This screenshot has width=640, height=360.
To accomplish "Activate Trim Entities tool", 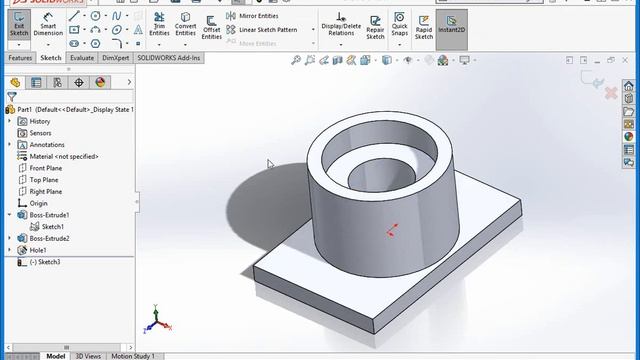I will tap(159, 24).
